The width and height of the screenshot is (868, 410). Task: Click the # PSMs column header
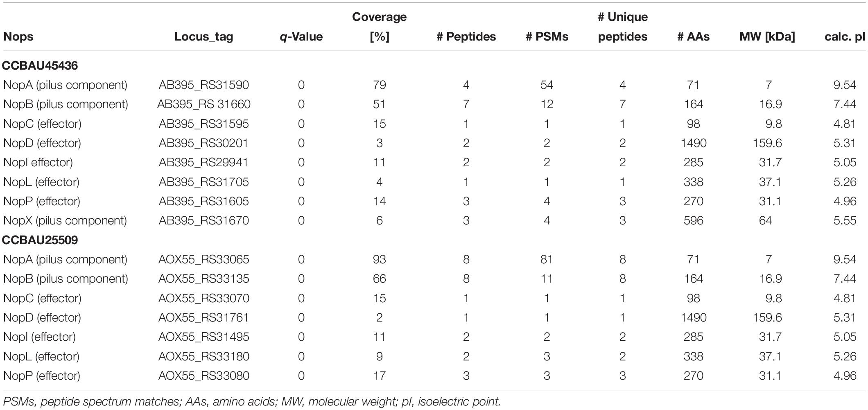point(547,37)
